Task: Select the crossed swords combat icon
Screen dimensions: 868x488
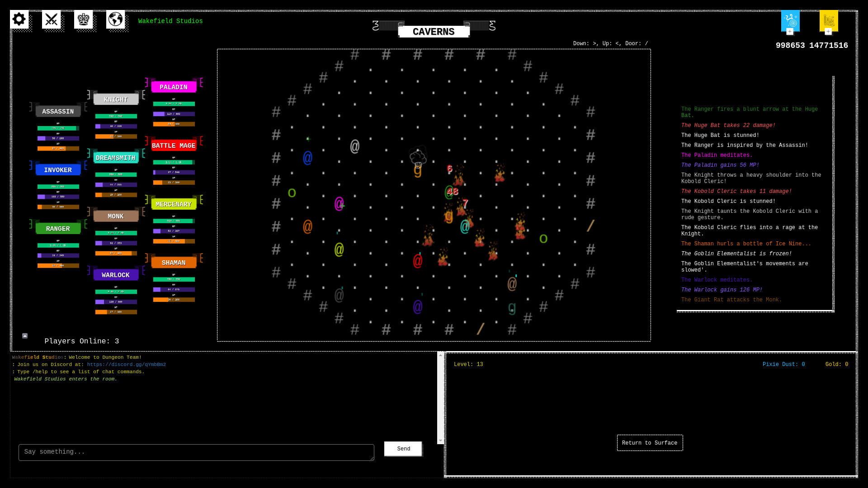Action: [52, 19]
